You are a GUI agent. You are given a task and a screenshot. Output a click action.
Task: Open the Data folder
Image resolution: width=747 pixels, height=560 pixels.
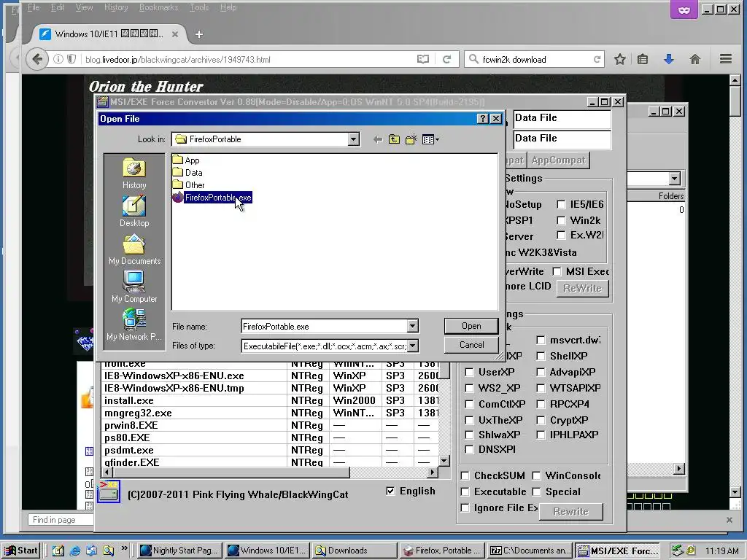(x=187, y=172)
